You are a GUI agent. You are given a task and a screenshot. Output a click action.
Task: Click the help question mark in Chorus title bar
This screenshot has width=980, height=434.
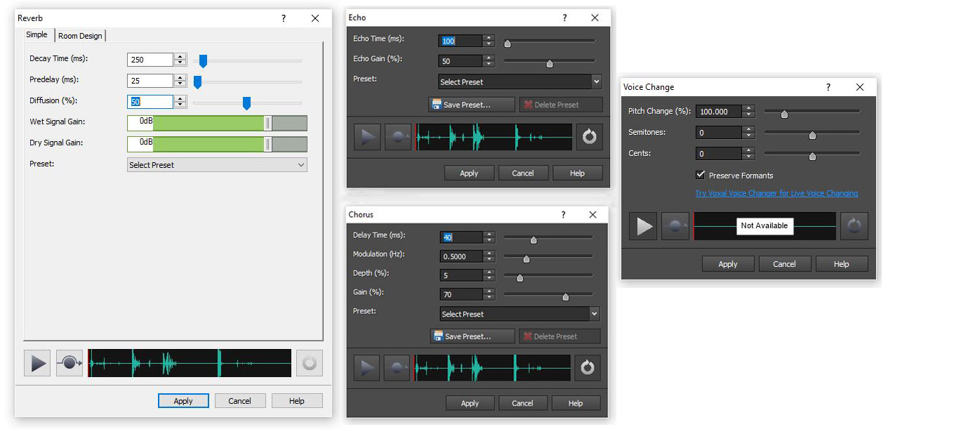[563, 214]
